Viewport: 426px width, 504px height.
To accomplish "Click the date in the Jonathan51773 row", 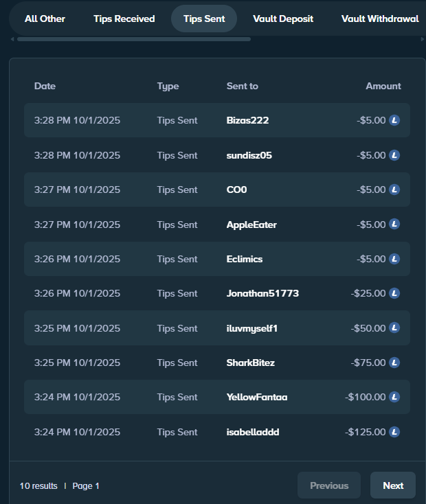I will (77, 293).
